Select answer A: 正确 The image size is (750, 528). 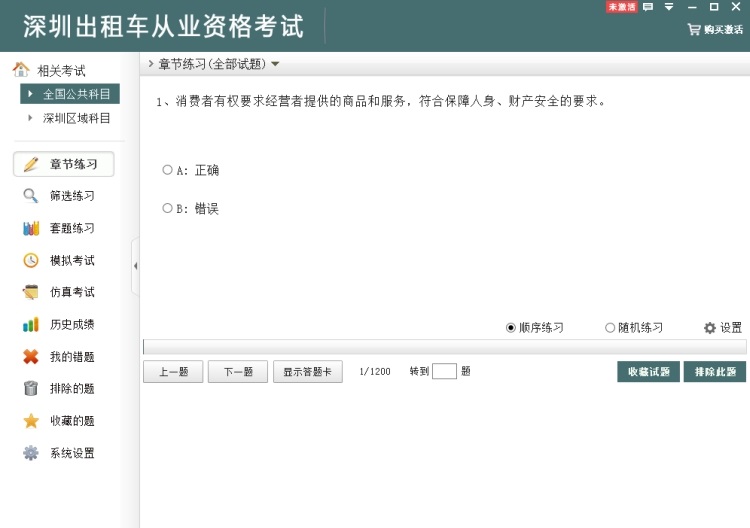pyautogui.click(x=167, y=170)
